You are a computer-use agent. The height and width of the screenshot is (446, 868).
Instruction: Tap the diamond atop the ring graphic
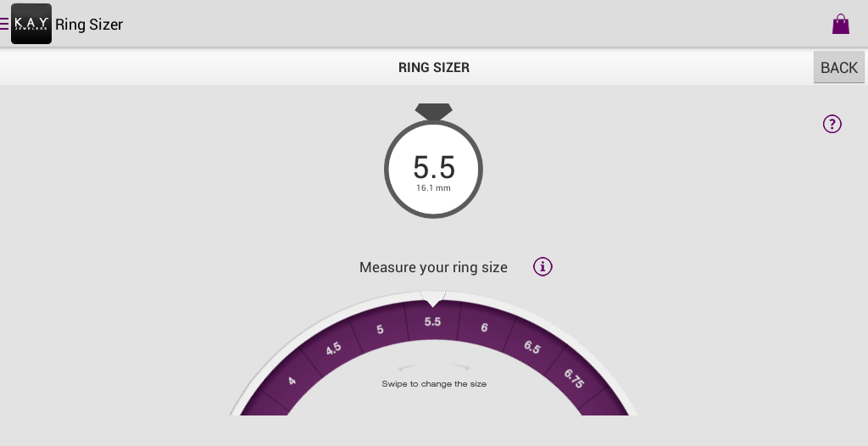433,111
